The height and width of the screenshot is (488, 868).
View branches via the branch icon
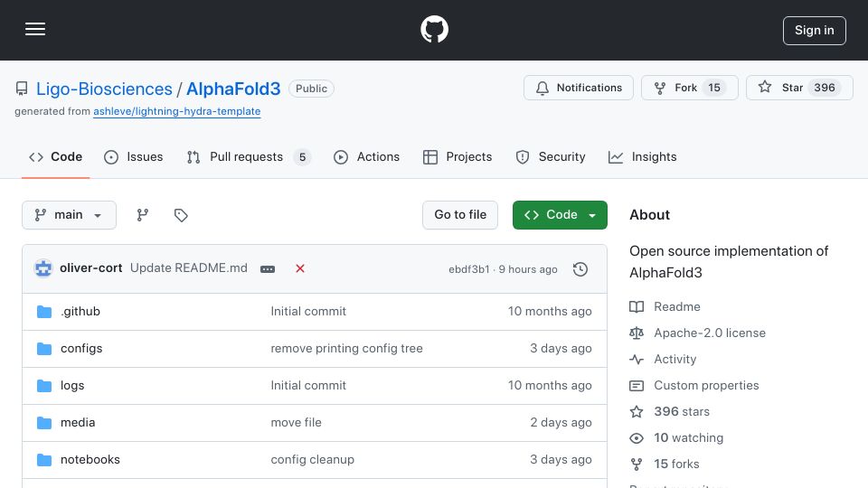[x=142, y=215]
